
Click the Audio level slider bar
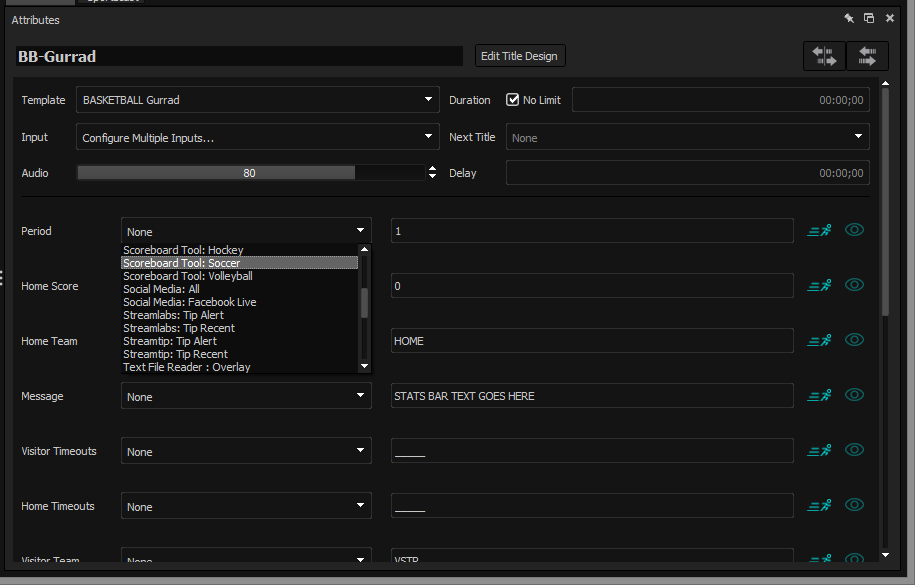point(250,173)
